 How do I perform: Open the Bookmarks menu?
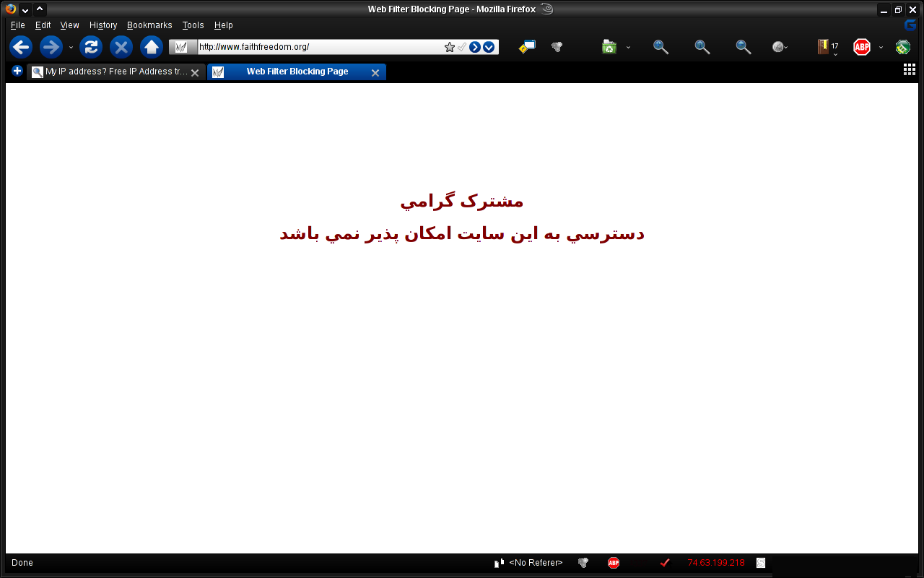[x=149, y=25]
